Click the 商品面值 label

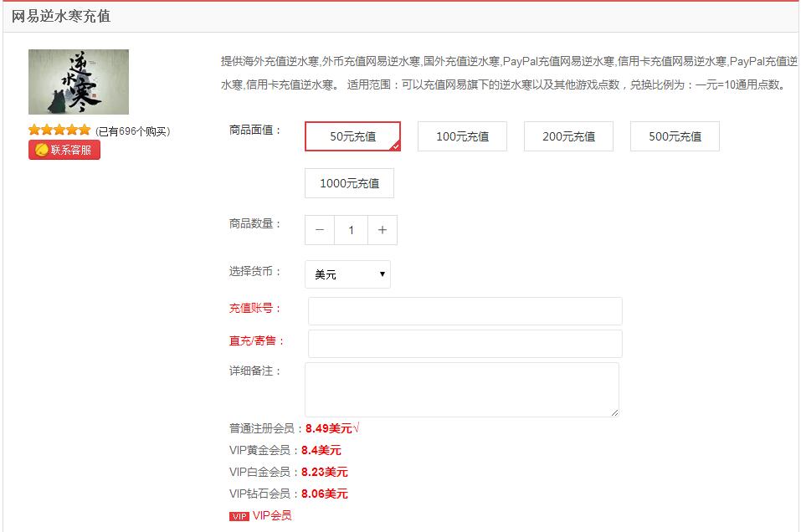255,130
